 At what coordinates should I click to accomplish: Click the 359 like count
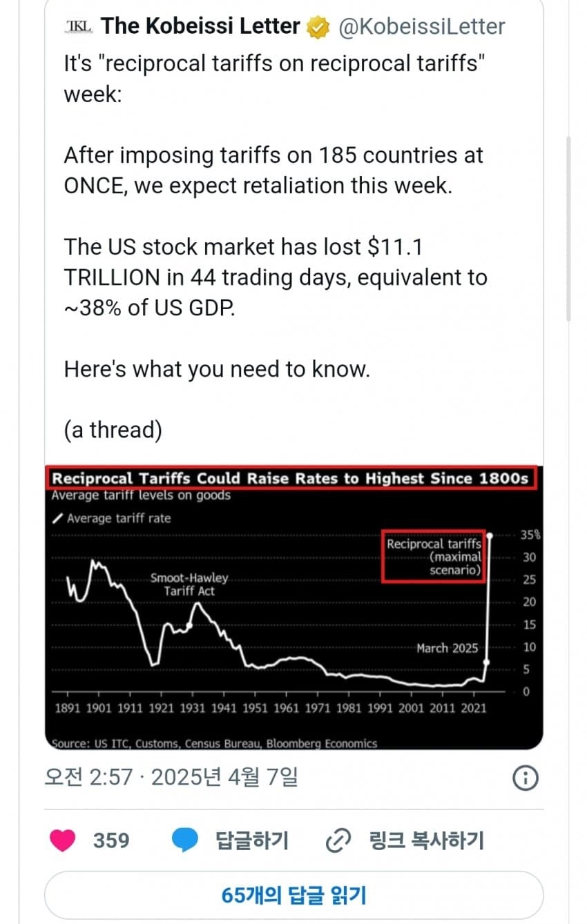coord(111,840)
